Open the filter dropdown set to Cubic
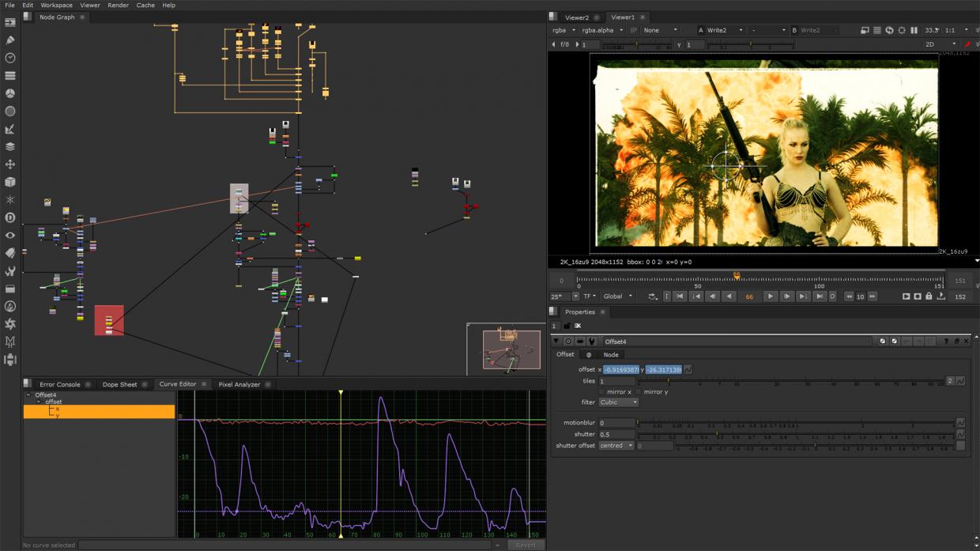The height and width of the screenshot is (551, 980). [618, 402]
